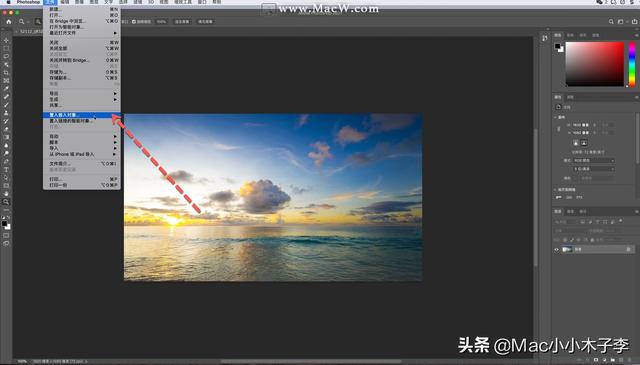
Task: Choose the highlighted Place Embedded menu item
Action: pos(82,115)
